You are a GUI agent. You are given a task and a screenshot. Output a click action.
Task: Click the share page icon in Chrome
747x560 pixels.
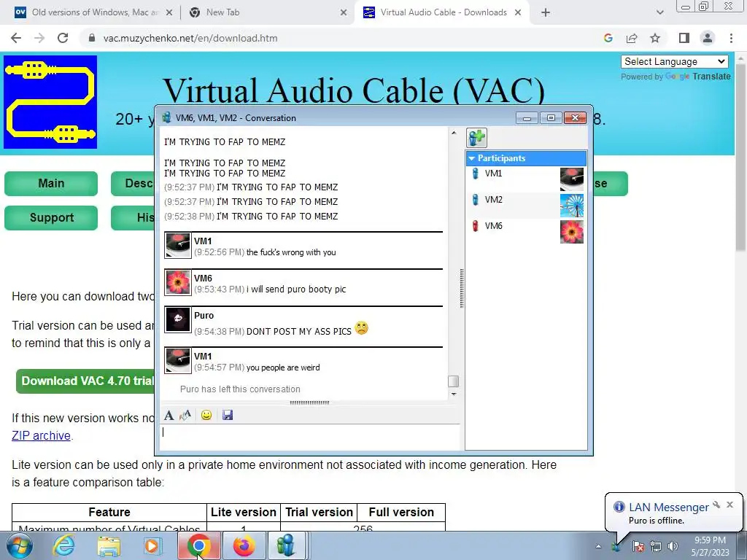coord(632,38)
